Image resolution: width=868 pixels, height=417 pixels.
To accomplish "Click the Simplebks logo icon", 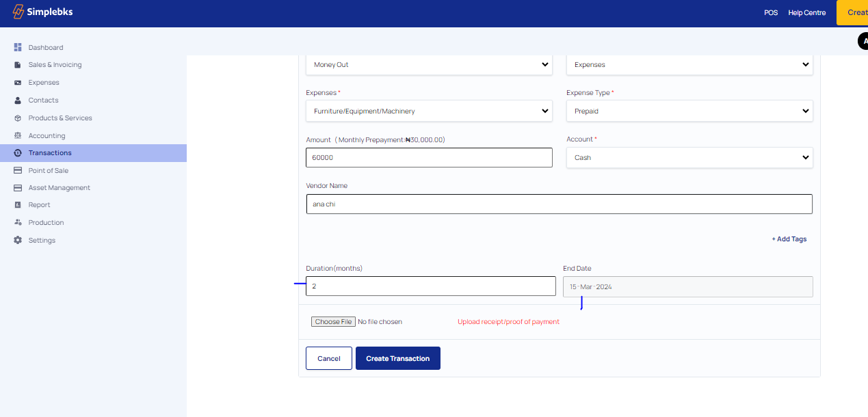I will point(18,12).
